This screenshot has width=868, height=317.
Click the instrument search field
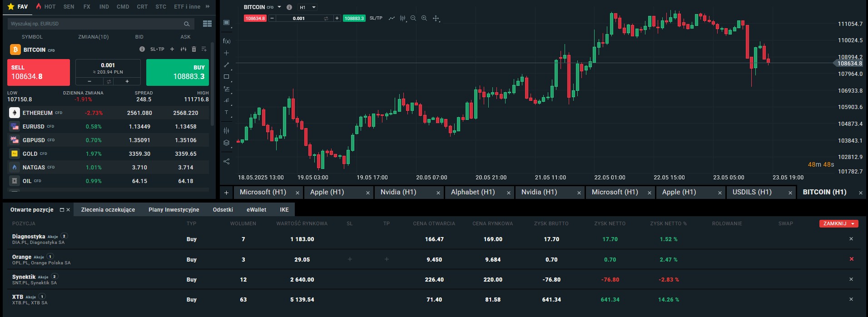[95, 24]
